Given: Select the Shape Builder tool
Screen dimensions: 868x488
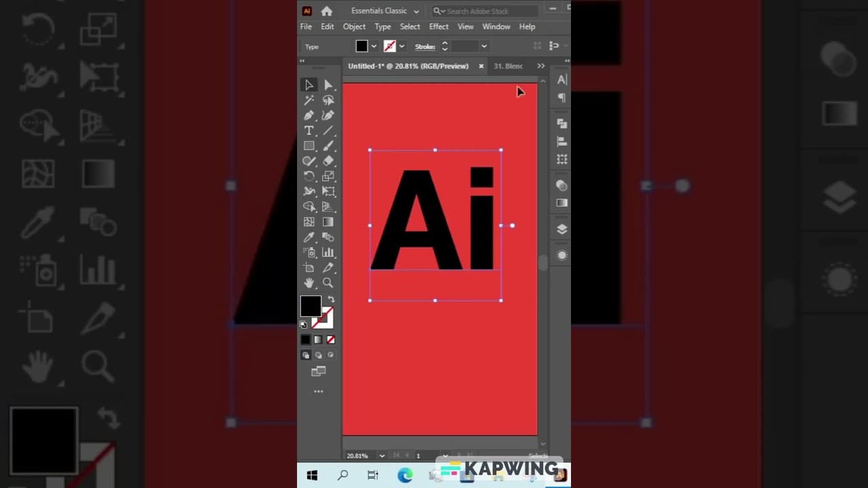Looking at the screenshot, I should click(309, 207).
